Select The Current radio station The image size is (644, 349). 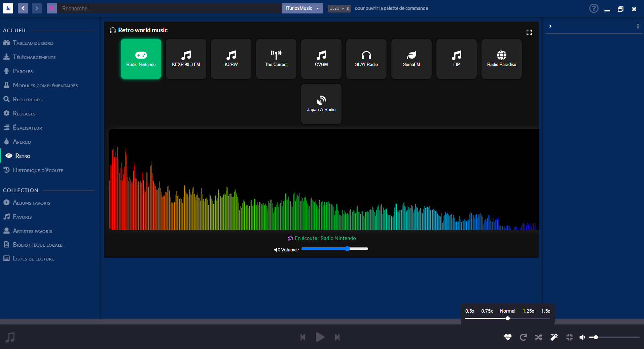tap(276, 59)
